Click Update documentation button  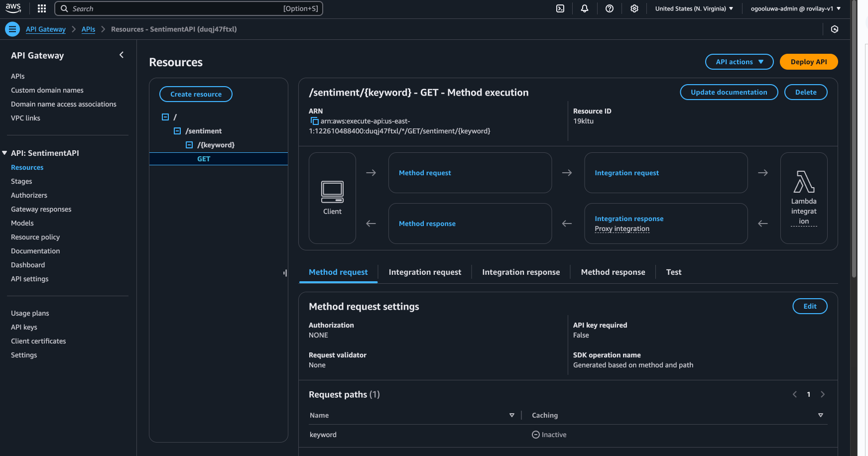click(x=729, y=92)
